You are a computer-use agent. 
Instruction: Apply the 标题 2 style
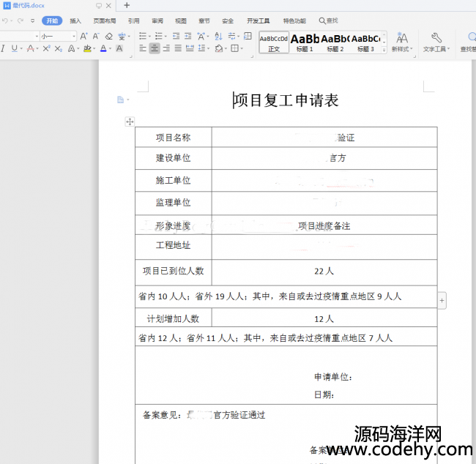pyautogui.click(x=335, y=42)
